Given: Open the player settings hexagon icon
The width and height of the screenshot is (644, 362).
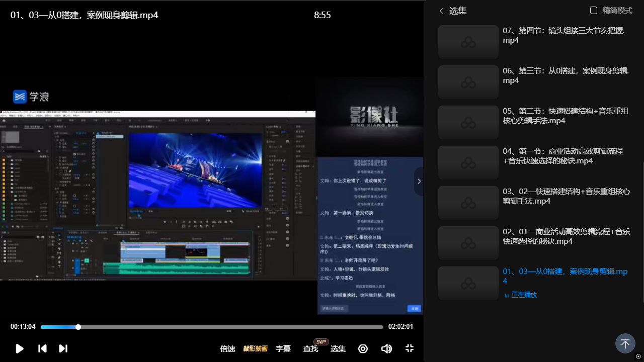Looking at the screenshot, I should click(x=363, y=348).
